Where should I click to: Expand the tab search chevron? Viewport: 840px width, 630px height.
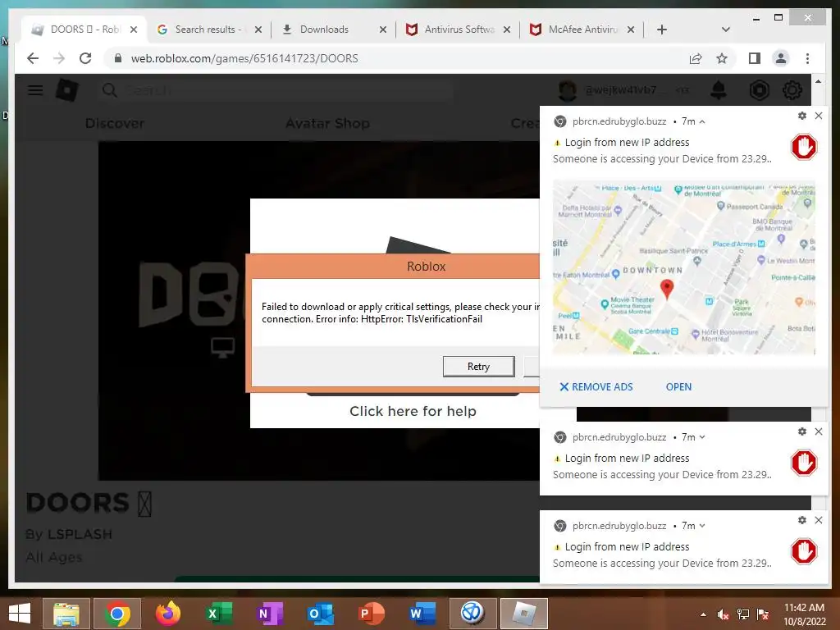[725, 30]
